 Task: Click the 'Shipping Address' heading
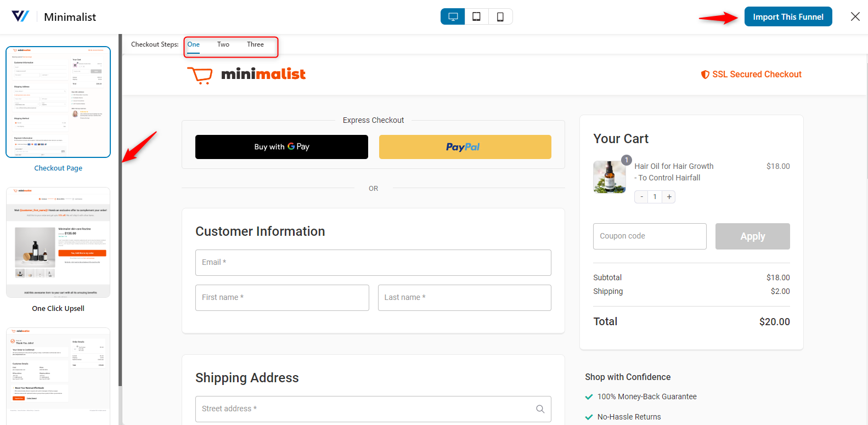point(247,378)
